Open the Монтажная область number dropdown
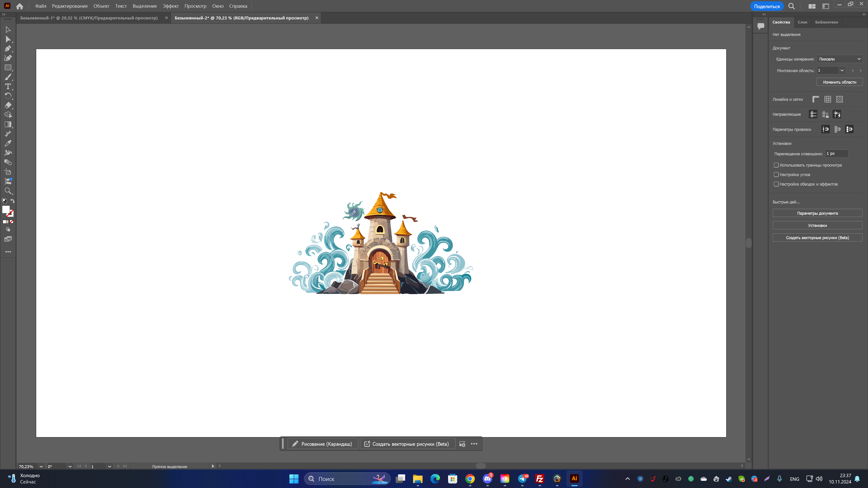The height and width of the screenshot is (488, 868). 842,70
